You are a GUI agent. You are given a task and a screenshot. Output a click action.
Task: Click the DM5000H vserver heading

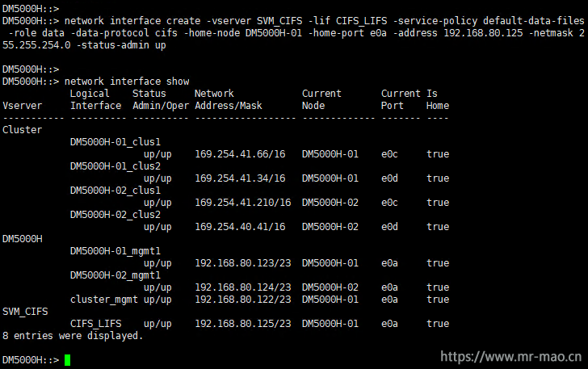pos(22,239)
